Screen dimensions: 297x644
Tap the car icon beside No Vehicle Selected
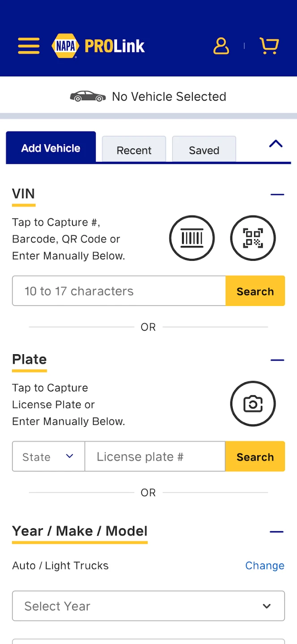click(88, 97)
